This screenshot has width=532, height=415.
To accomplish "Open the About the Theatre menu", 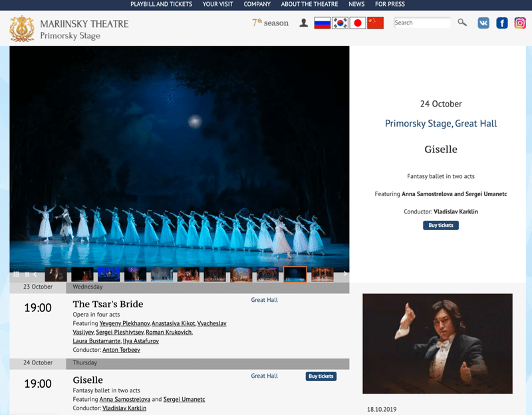I will coord(309,4).
